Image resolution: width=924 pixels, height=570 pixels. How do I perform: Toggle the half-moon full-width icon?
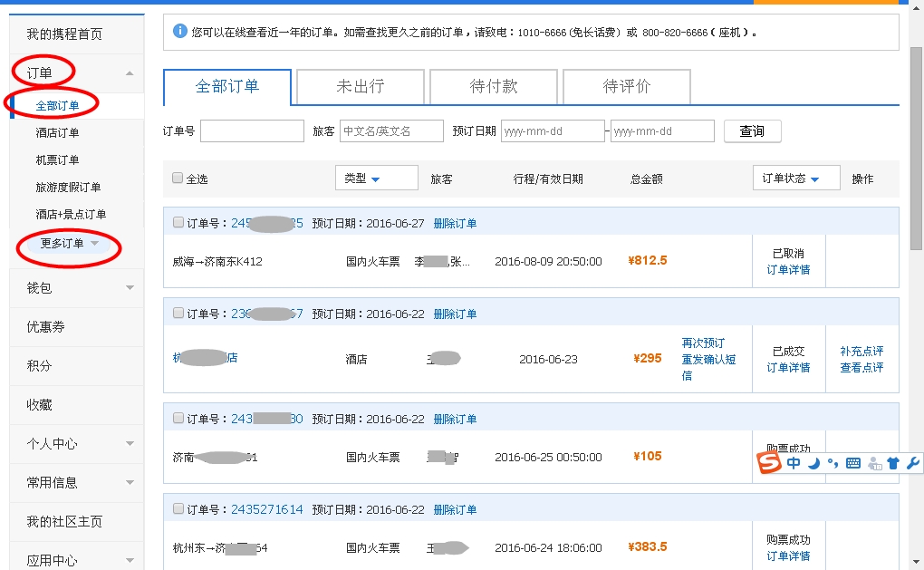tap(813, 463)
